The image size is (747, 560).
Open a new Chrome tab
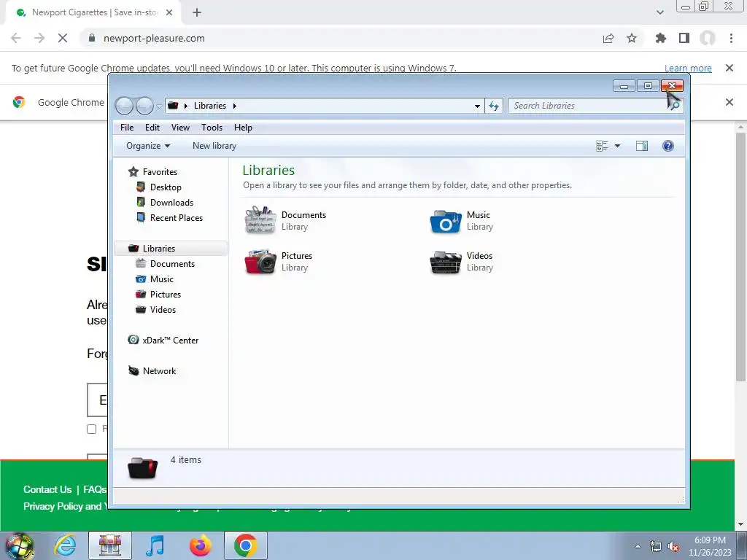197,13
